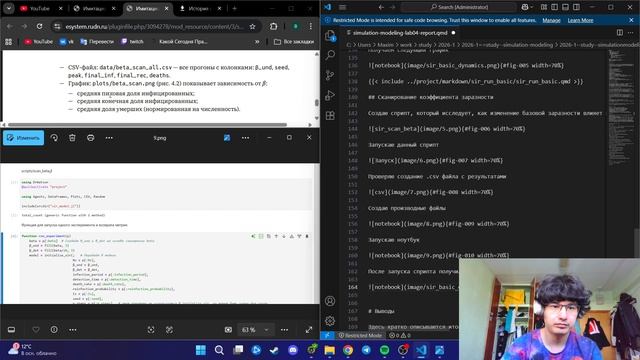Click the Изменить edit button in Photos

pyautogui.click(x=24, y=138)
